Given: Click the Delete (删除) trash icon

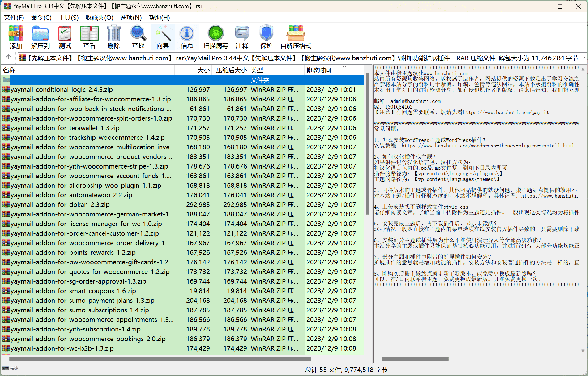Looking at the screenshot, I should click(x=114, y=37).
